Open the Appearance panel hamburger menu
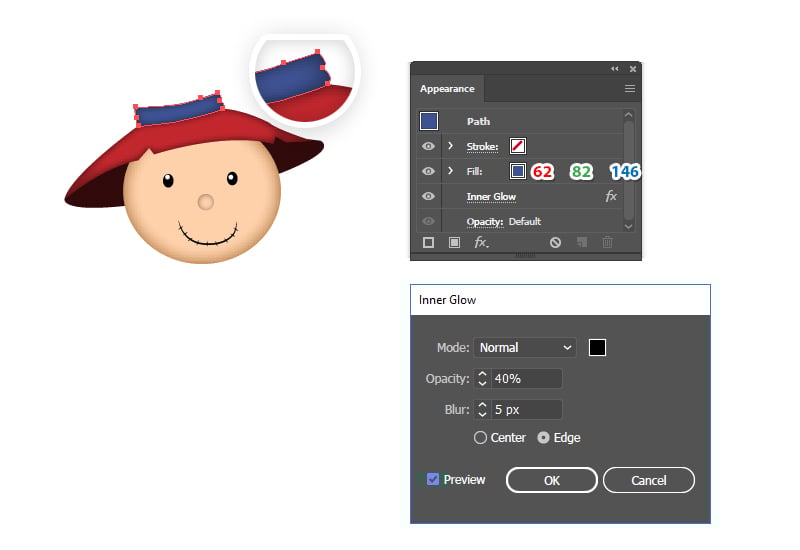The height and width of the screenshot is (550, 800). [x=630, y=89]
